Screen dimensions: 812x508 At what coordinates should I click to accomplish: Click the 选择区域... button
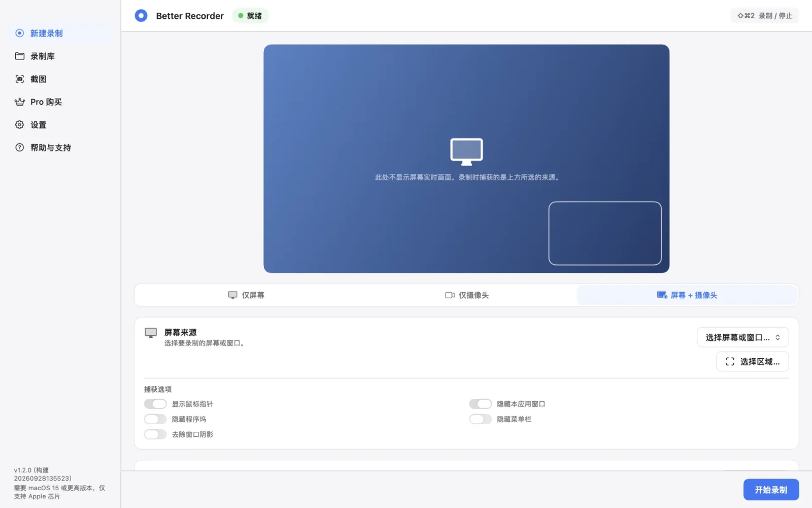point(753,362)
